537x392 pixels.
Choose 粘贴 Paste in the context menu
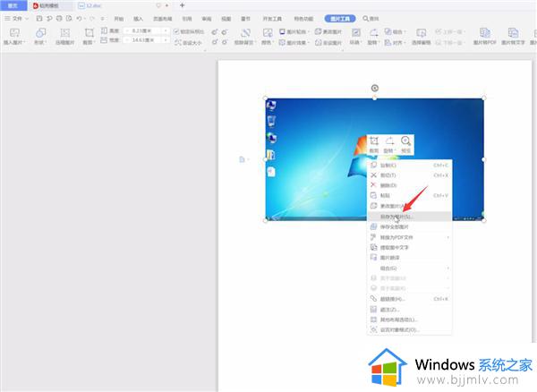coord(410,195)
